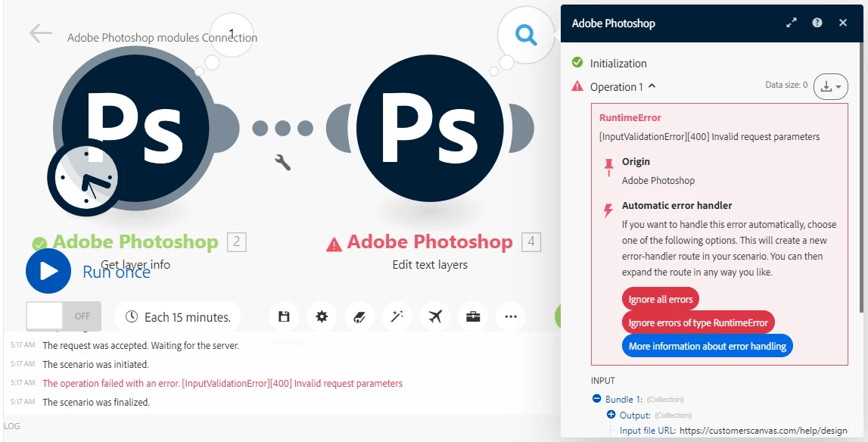Viewport: 868px width, 442px height.
Task: Click the Run once play button
Action: click(48, 271)
